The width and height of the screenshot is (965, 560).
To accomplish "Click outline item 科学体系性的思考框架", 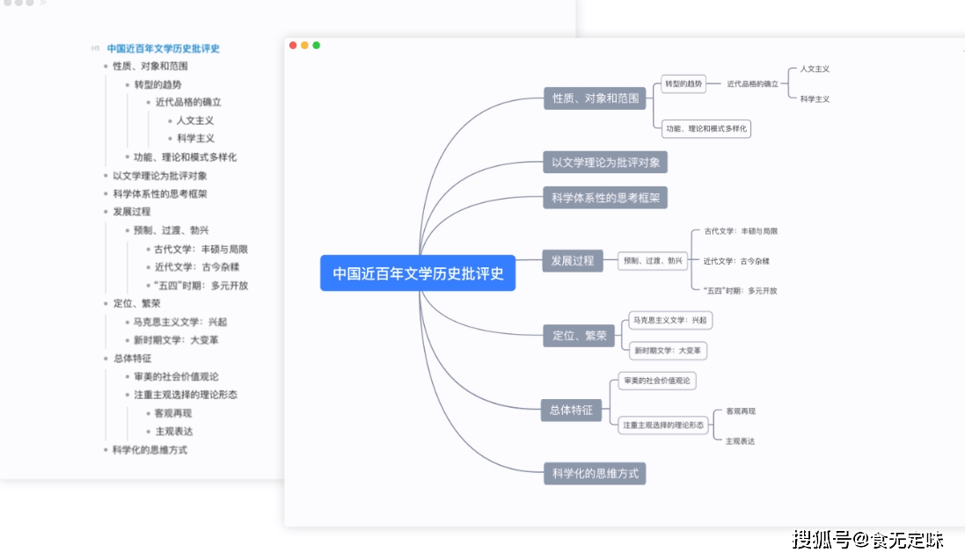I will 160,193.
